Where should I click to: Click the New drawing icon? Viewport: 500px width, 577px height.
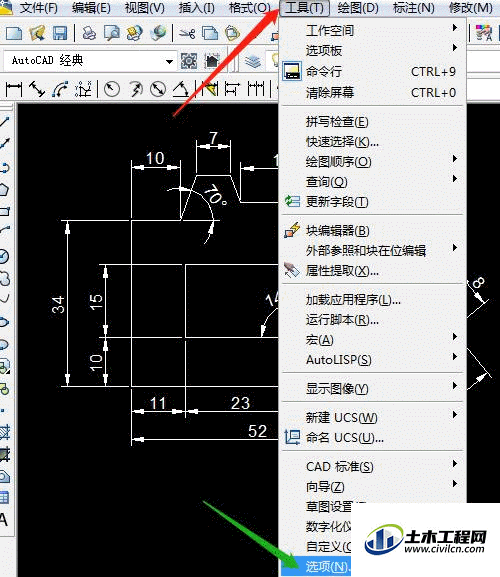[x=14, y=33]
